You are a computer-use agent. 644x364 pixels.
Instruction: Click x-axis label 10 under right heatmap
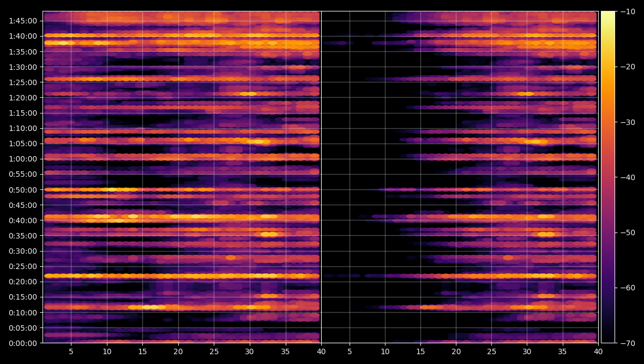(x=385, y=351)
